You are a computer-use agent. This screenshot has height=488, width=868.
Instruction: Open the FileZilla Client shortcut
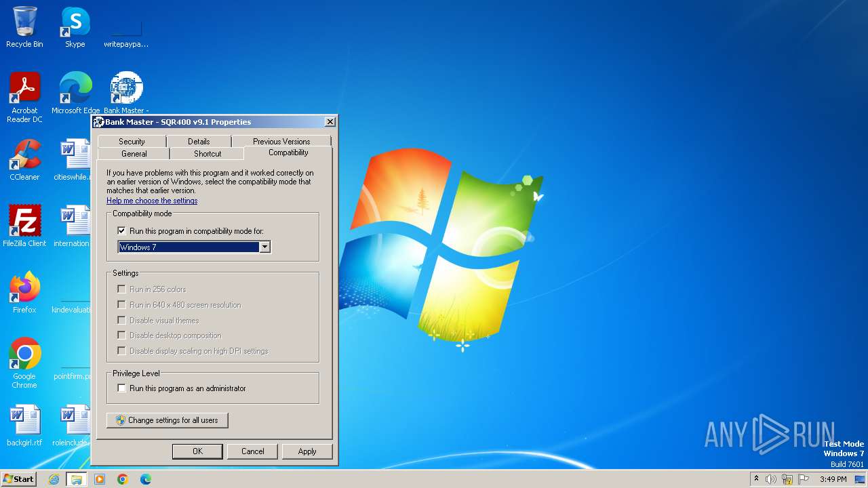point(24,226)
